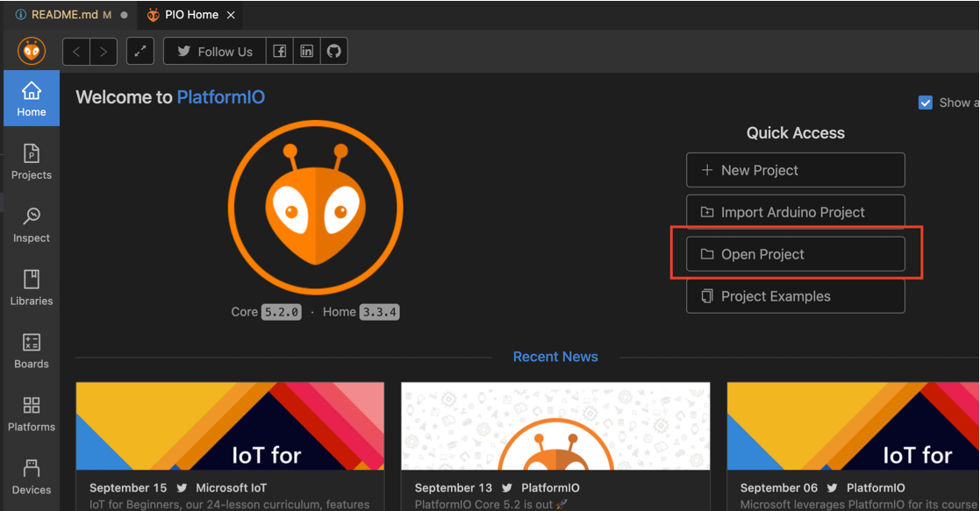The image size is (980, 511).
Task: Open the Projects sidebar section
Action: tap(32, 162)
